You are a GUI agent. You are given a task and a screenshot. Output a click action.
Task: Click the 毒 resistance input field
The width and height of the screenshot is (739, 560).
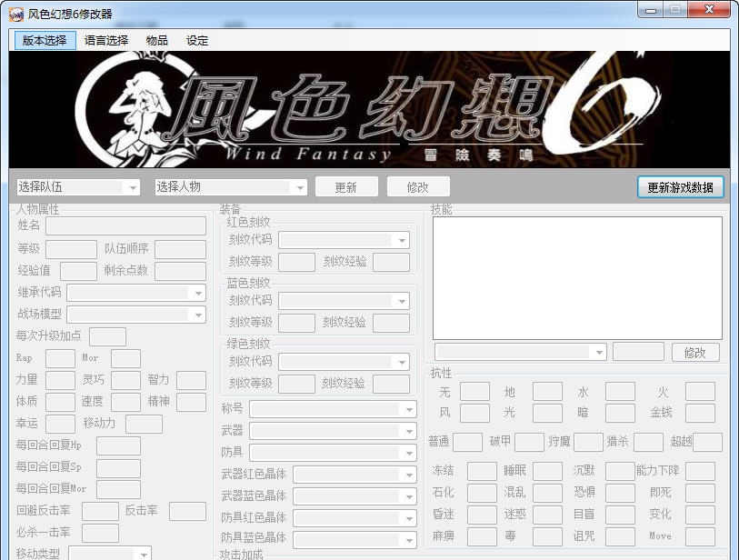(x=547, y=536)
